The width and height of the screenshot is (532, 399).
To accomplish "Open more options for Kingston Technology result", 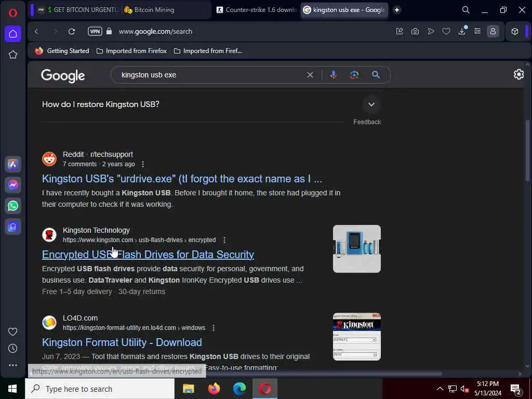I will click(x=224, y=240).
